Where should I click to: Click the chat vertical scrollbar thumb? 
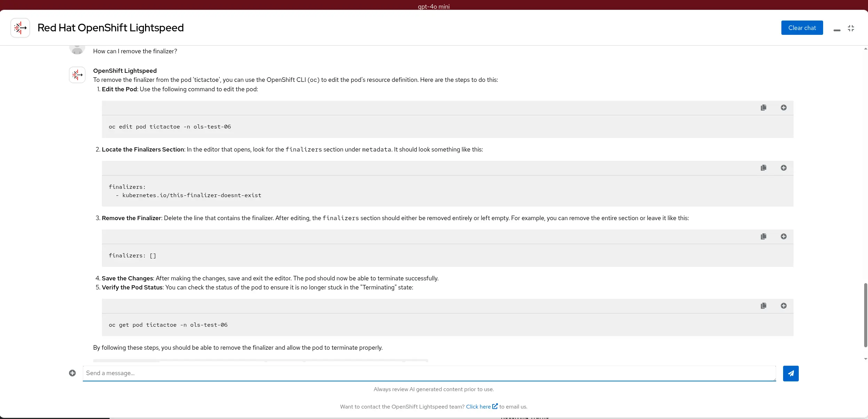click(866, 315)
